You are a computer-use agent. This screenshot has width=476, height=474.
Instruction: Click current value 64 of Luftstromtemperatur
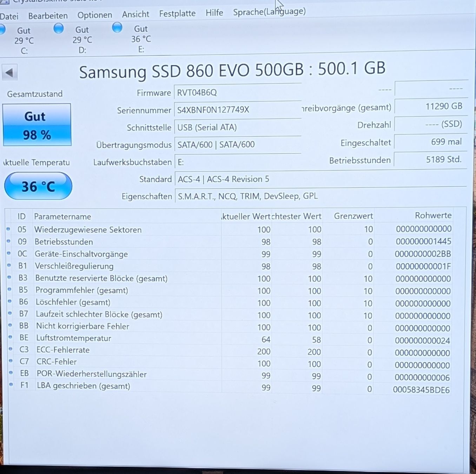266,340
